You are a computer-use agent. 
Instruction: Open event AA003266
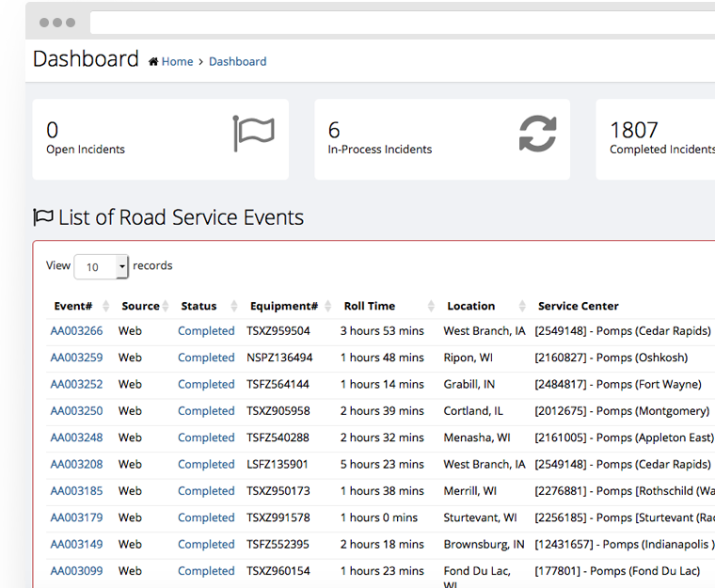[76, 331]
